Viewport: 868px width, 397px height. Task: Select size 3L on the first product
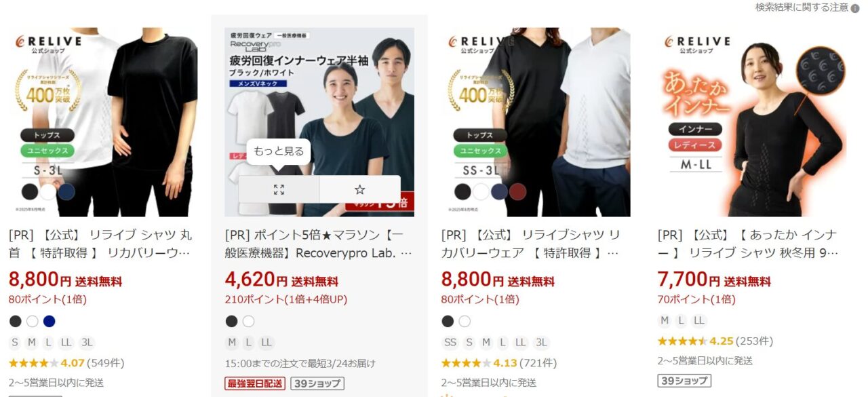(x=86, y=343)
